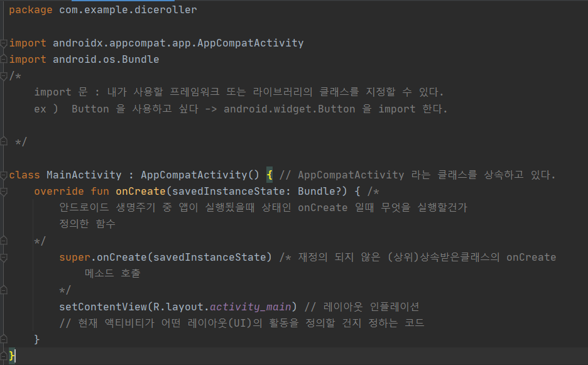Click highlighted opening brace of MainActivity class

(x=269, y=175)
